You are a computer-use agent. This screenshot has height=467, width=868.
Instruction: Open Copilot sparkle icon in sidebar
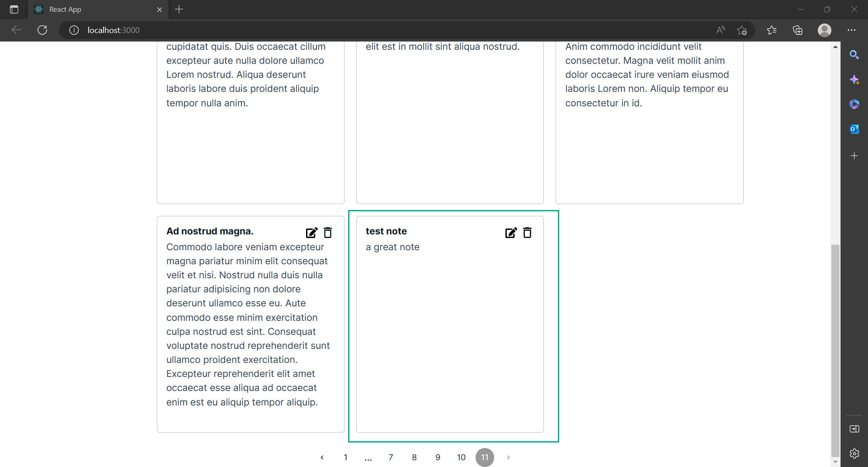click(x=854, y=80)
